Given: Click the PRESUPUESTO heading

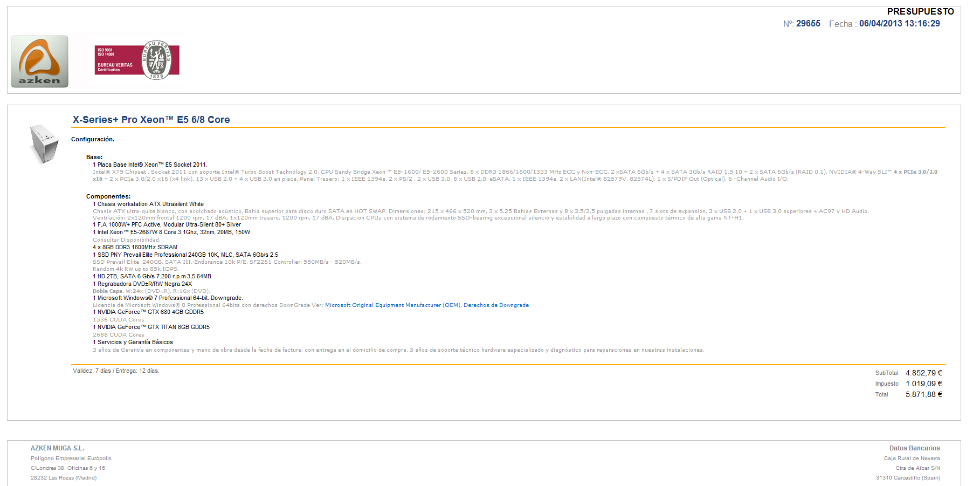Looking at the screenshot, I should [x=920, y=11].
